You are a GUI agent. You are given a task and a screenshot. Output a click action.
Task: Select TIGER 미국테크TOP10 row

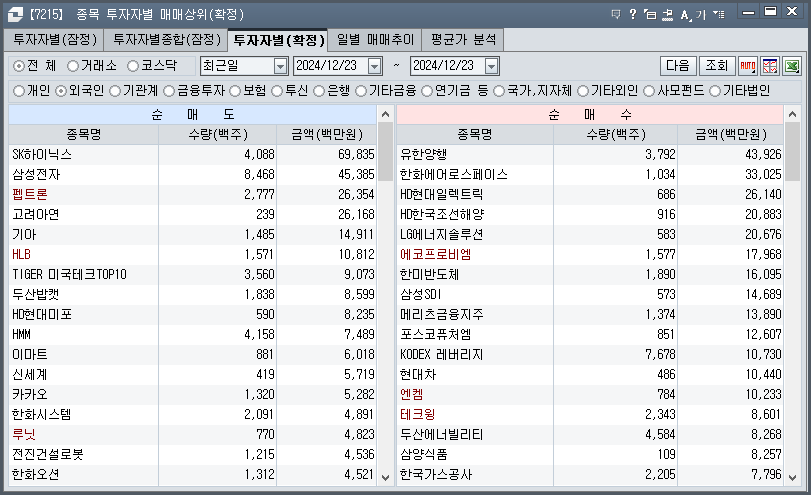192,274
